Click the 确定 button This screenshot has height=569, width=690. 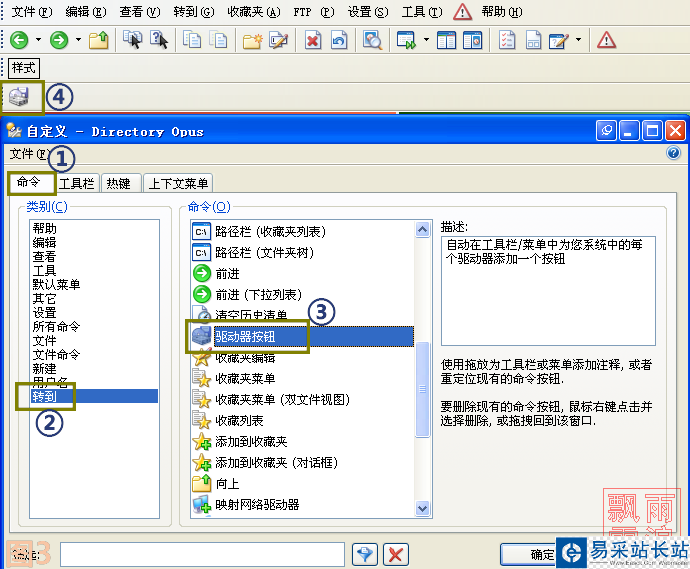coord(529,554)
